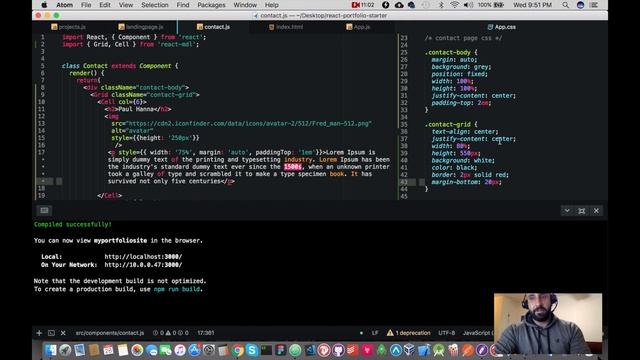Click 'npm run build' in terminal
Image resolution: width=640 pixels, height=360 pixels.
177,289
